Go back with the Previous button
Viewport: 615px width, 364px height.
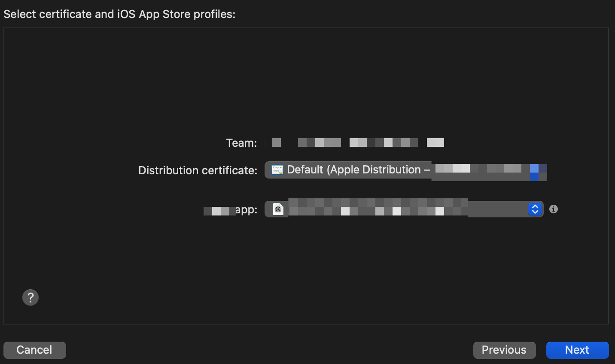(504, 350)
